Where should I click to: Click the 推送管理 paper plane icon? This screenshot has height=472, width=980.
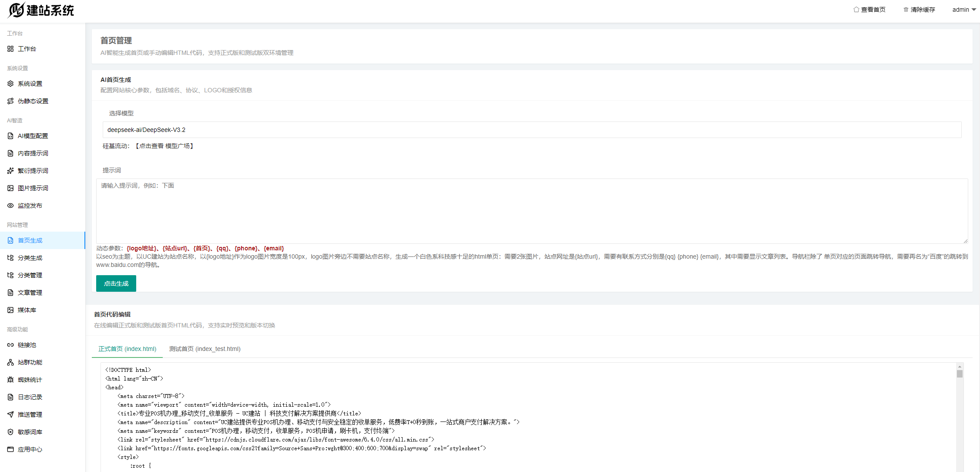point(10,415)
